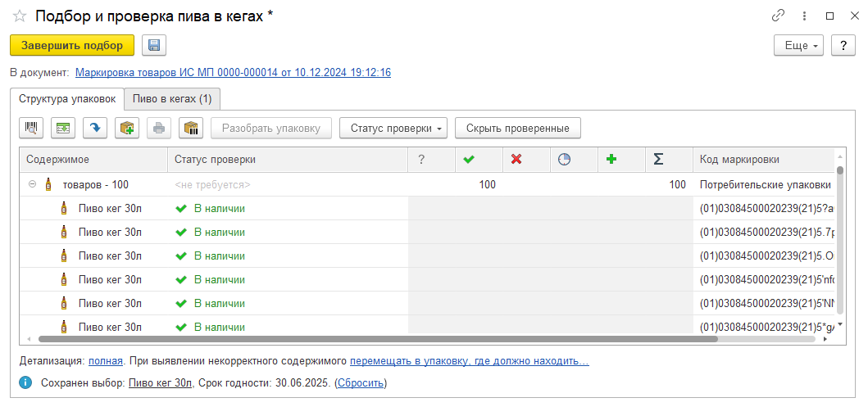Click the green checkmark column header

479,160
